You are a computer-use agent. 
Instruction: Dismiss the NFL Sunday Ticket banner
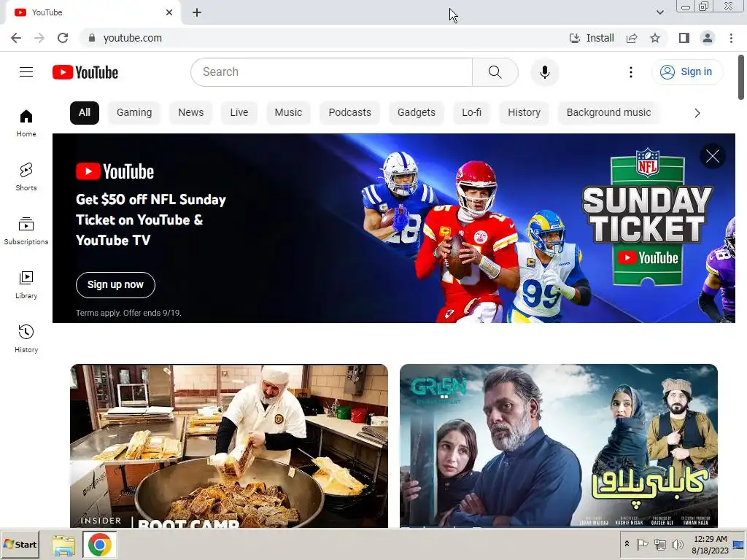[x=713, y=156]
